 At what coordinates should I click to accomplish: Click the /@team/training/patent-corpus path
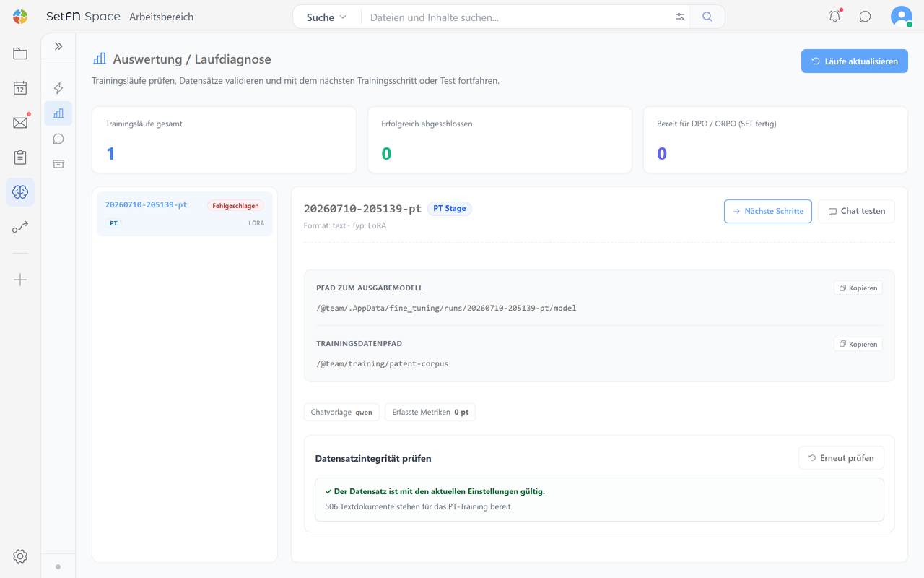pos(383,363)
